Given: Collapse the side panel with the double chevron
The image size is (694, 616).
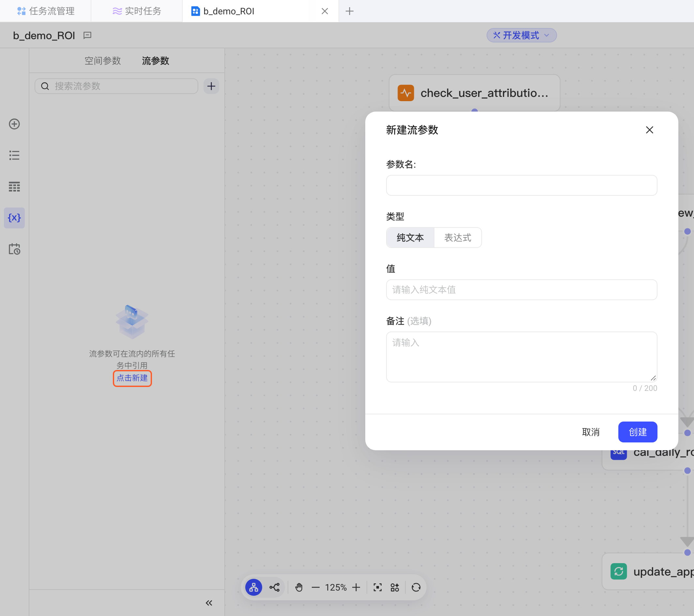Looking at the screenshot, I should click(x=209, y=603).
